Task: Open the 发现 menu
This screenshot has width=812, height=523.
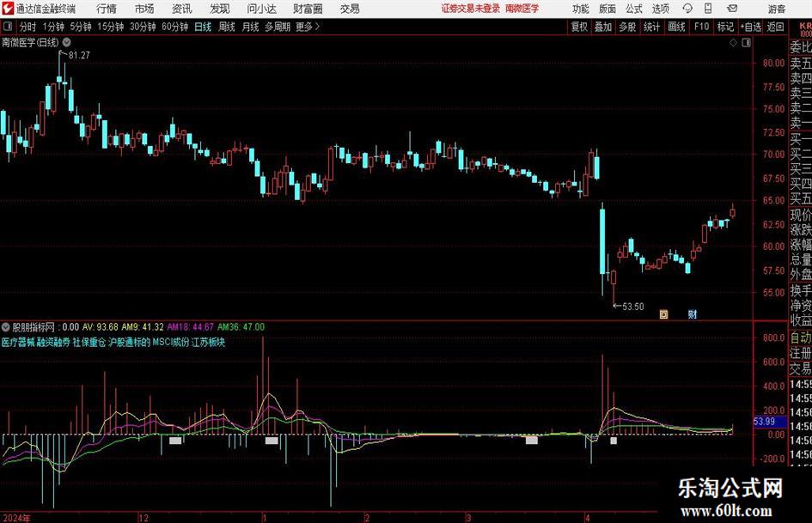Action: click(220, 9)
